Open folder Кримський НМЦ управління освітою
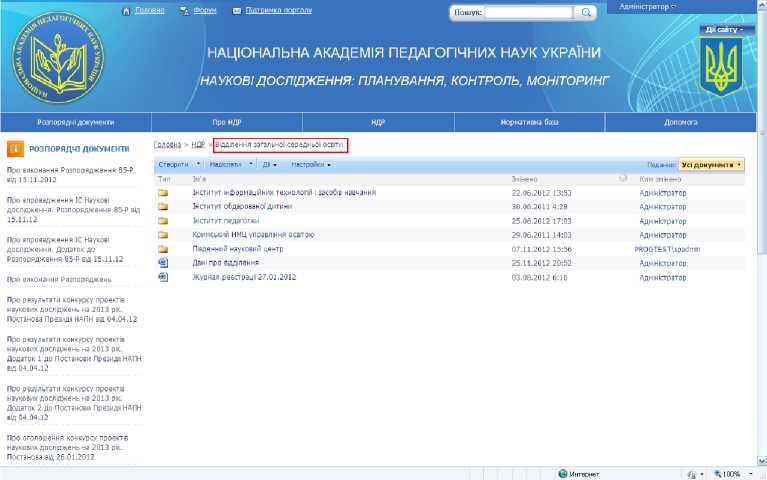 (x=253, y=235)
